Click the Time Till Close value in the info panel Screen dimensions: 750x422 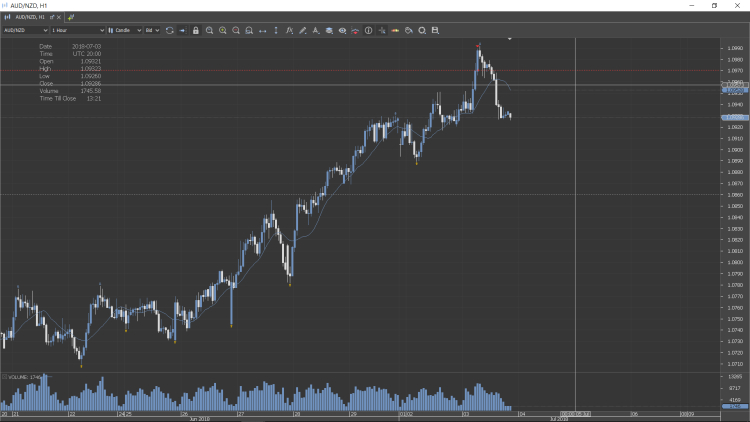point(94,99)
